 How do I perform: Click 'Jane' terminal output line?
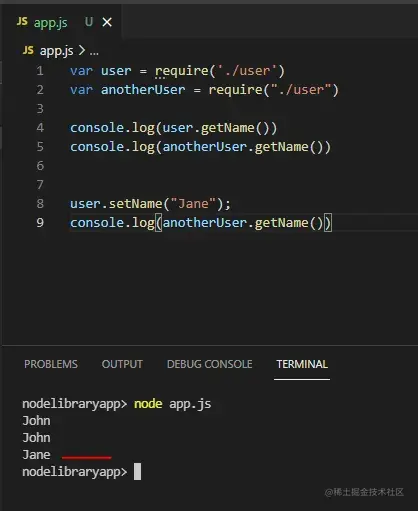coord(36,455)
